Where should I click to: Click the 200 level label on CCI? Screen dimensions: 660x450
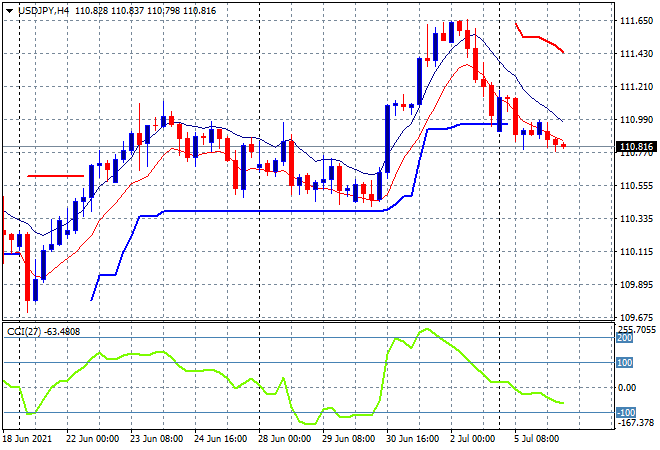625,338
